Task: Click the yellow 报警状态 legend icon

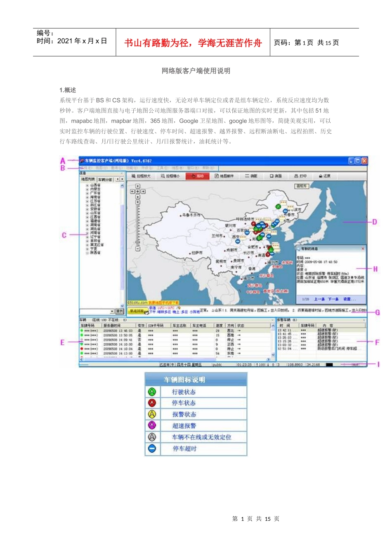Action: [152, 414]
